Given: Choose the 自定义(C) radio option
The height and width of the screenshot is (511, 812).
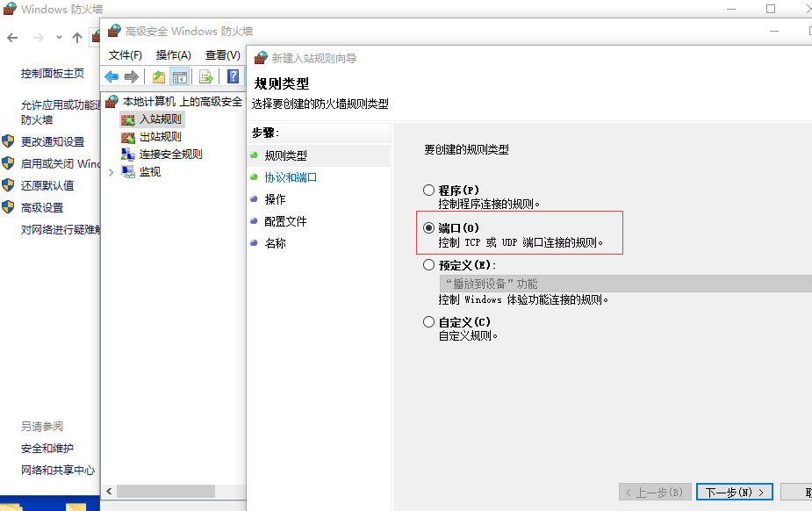Looking at the screenshot, I should 428,322.
